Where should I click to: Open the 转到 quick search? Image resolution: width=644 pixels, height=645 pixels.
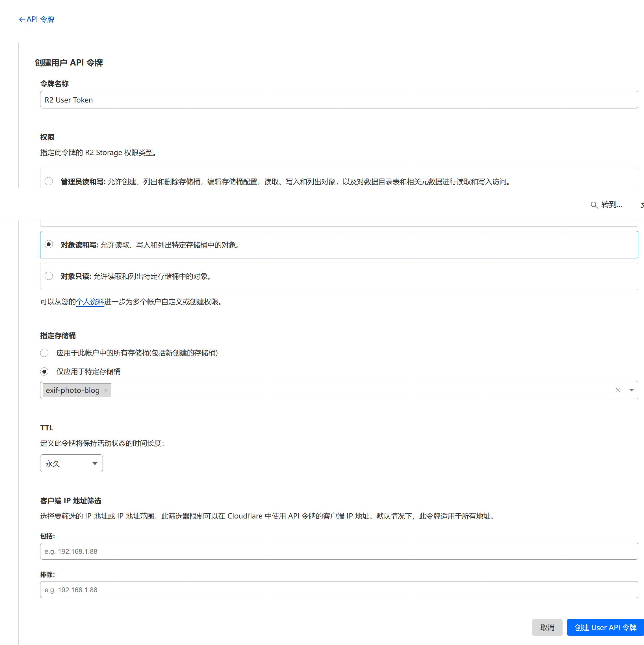coord(611,205)
